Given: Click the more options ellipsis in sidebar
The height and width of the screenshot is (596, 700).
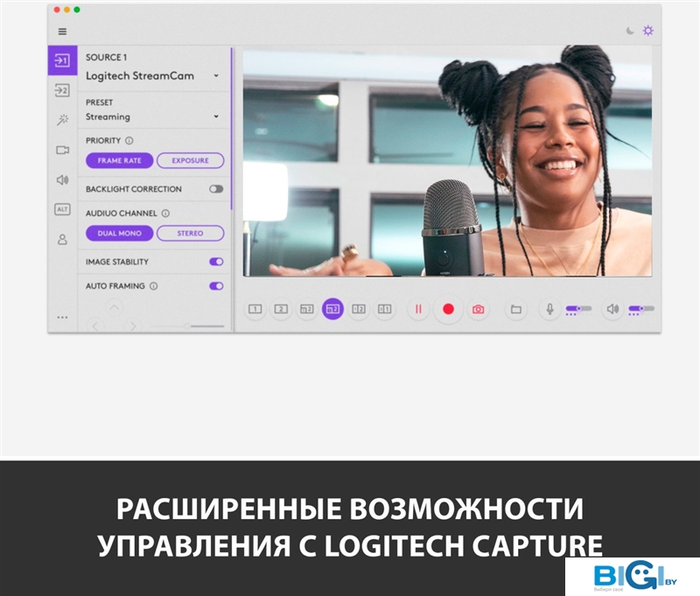Looking at the screenshot, I should tap(62, 318).
